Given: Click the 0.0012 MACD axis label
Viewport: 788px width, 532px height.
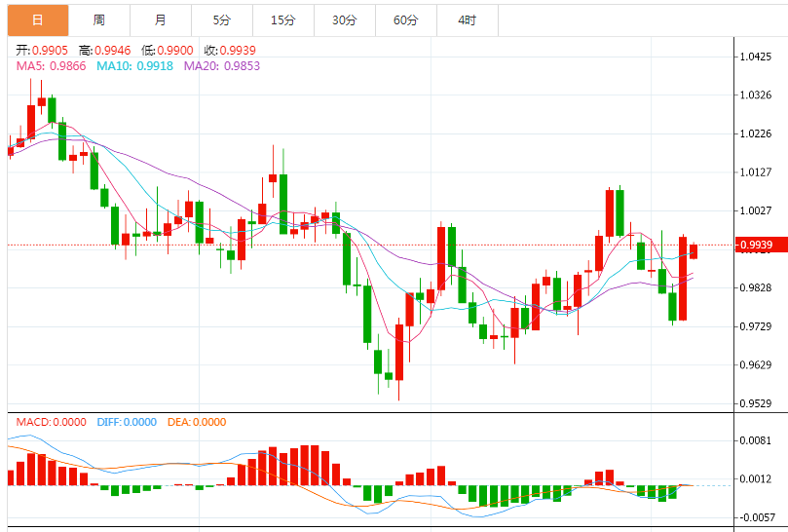Looking at the screenshot, I should click(x=755, y=479).
